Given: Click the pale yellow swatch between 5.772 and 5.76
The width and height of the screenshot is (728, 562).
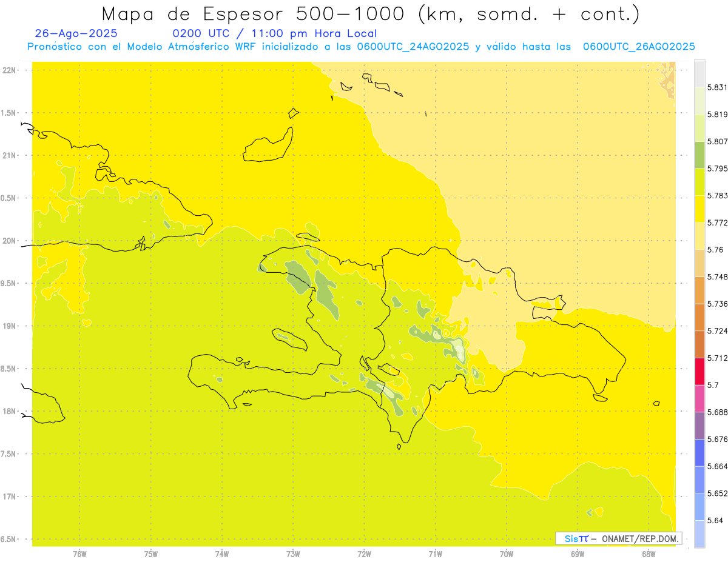Looking at the screenshot, I should tap(699, 236).
